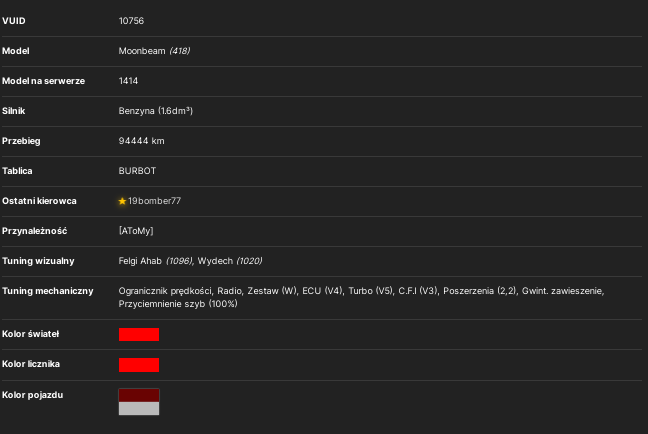Click the Turbo (V5) mechanical tuning entry
Image resolution: width=648 pixels, height=434 pixels.
371,291
